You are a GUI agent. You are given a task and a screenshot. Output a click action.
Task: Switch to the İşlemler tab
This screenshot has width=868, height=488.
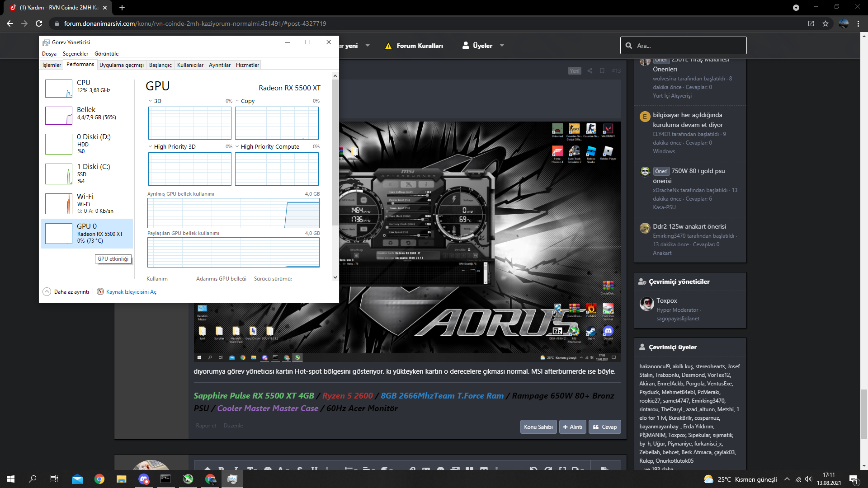pos(52,65)
